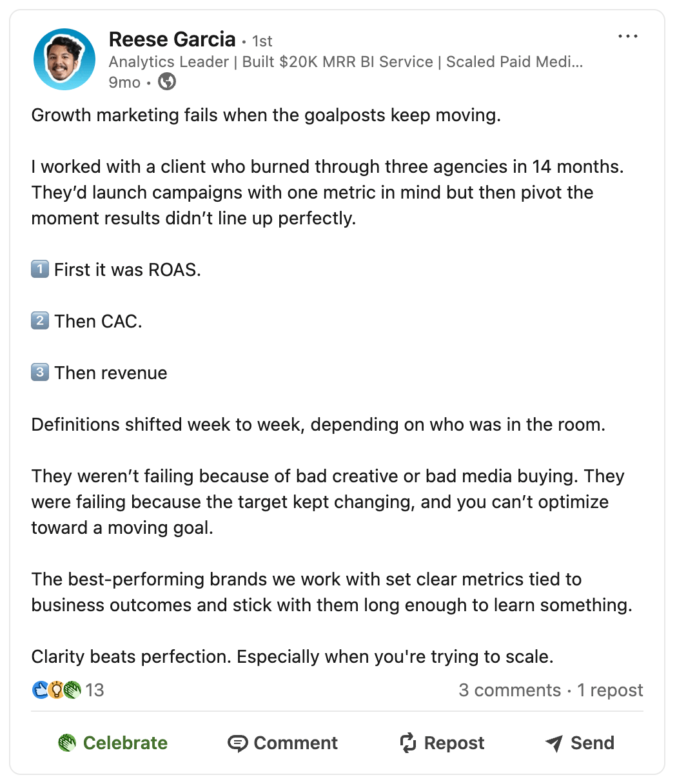Click the Comment speech bubble icon
Viewport: 677px width, 784px height.
[238, 743]
